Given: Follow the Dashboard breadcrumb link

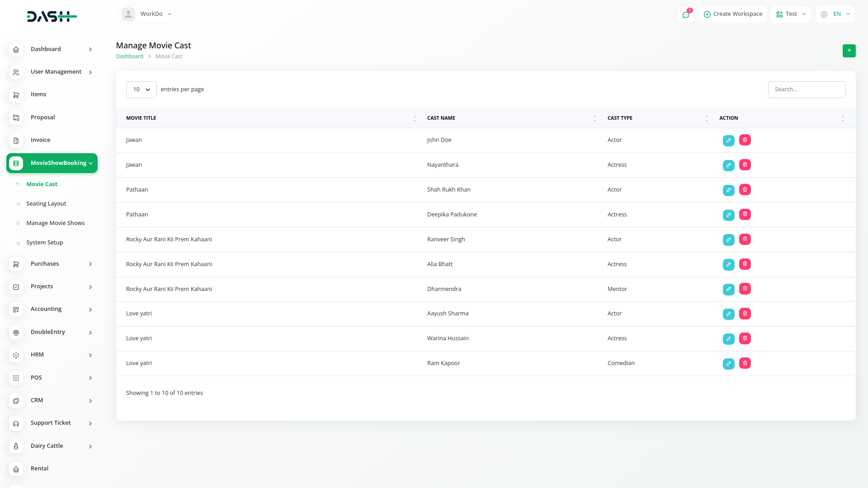Looking at the screenshot, I should (129, 56).
